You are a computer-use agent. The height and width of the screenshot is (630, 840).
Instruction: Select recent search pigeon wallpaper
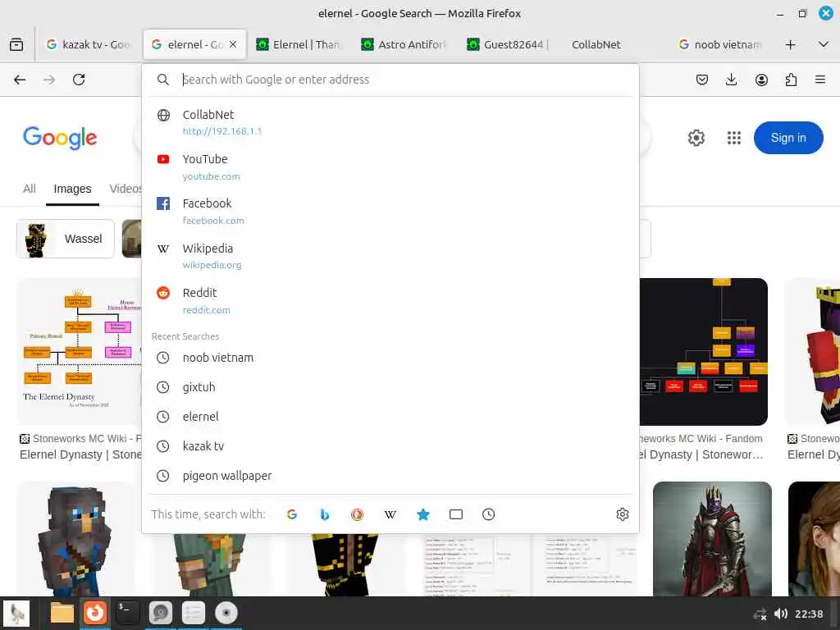coord(391,476)
